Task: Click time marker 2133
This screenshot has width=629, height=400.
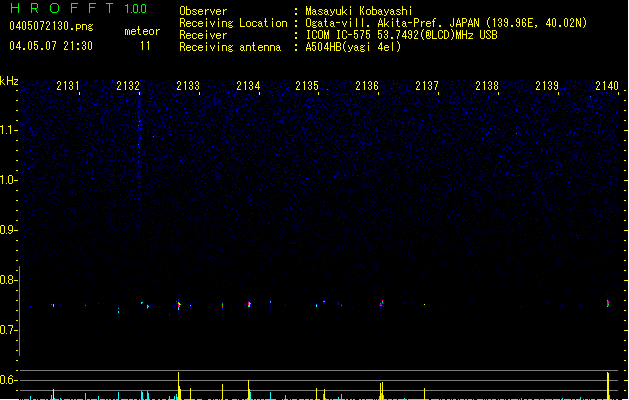Action: click(x=188, y=86)
